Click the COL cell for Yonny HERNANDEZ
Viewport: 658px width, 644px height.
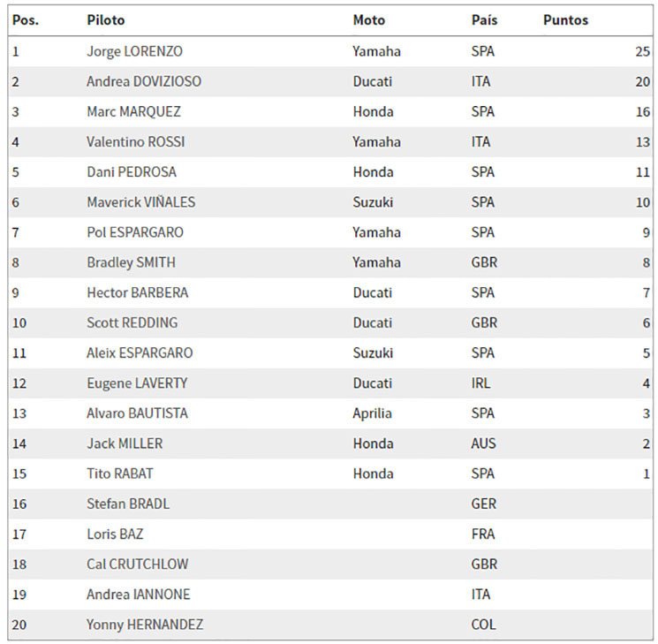click(x=483, y=625)
